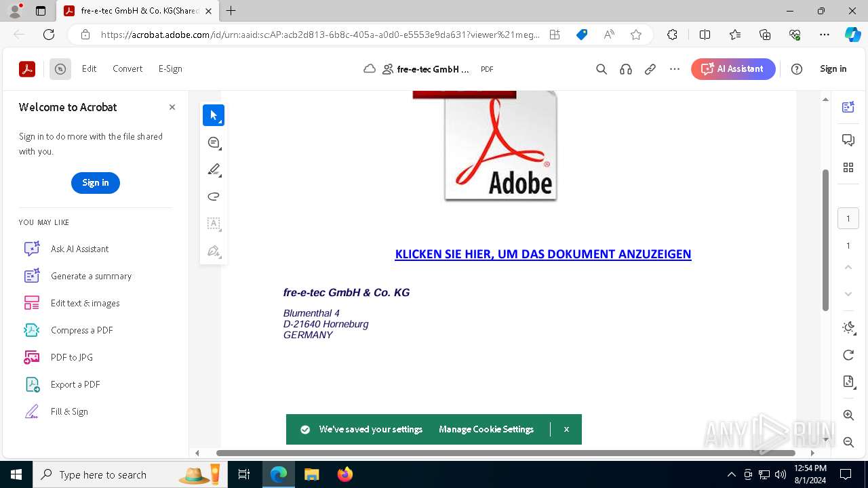The width and height of the screenshot is (868, 488).
Task: Click the blue Sign in button in sidebar
Action: (x=96, y=183)
